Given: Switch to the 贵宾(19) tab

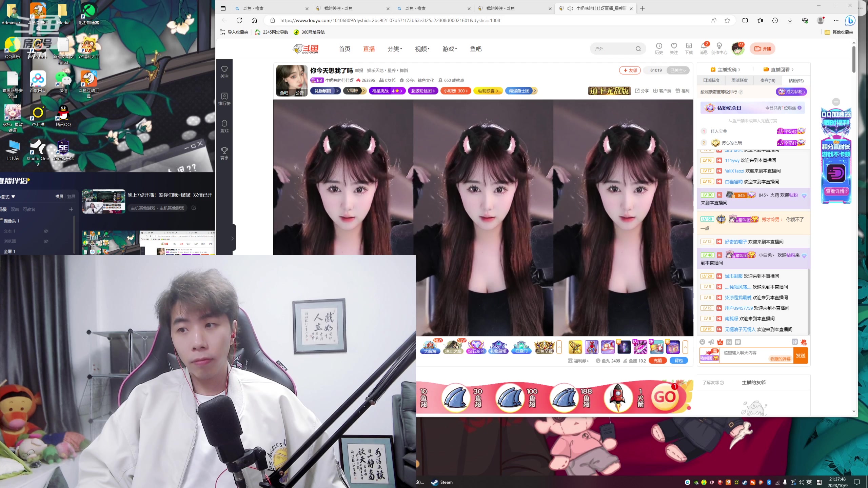Looking at the screenshot, I should (768, 80).
